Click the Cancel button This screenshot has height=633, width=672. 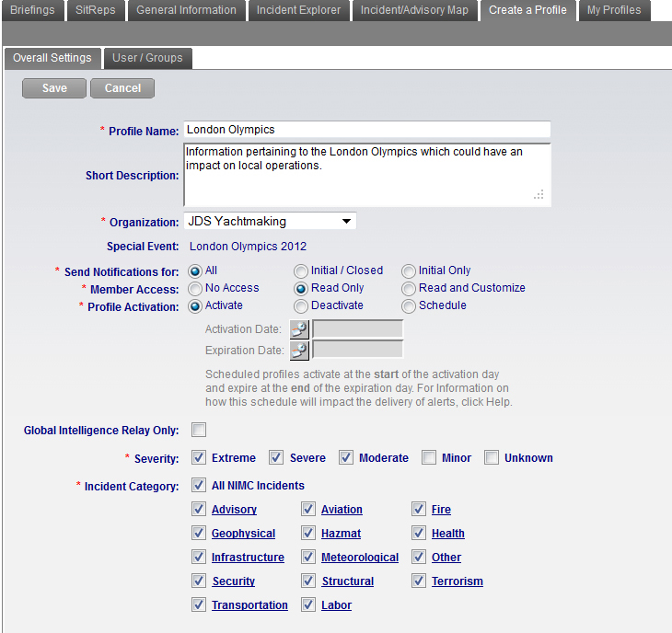[122, 88]
